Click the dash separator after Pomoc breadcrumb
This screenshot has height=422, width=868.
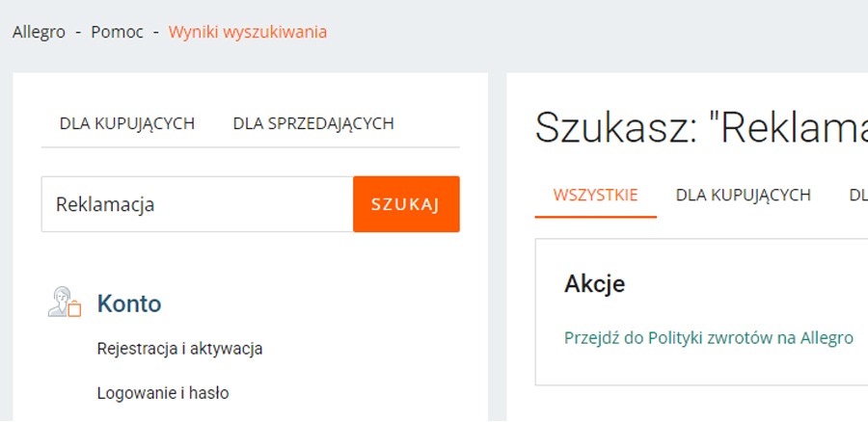coord(156,33)
